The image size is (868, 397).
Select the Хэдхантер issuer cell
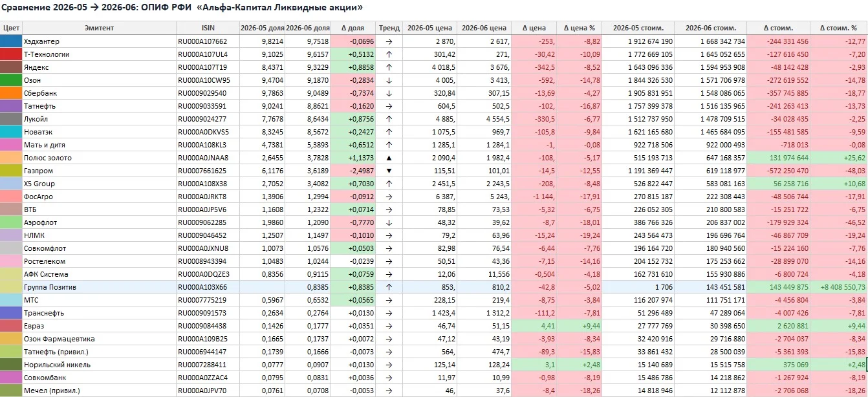point(99,41)
